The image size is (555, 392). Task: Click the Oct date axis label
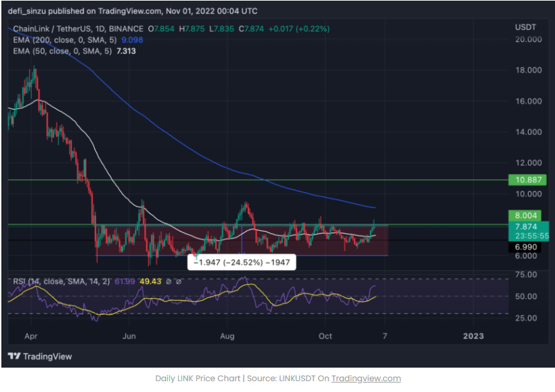[325, 336]
